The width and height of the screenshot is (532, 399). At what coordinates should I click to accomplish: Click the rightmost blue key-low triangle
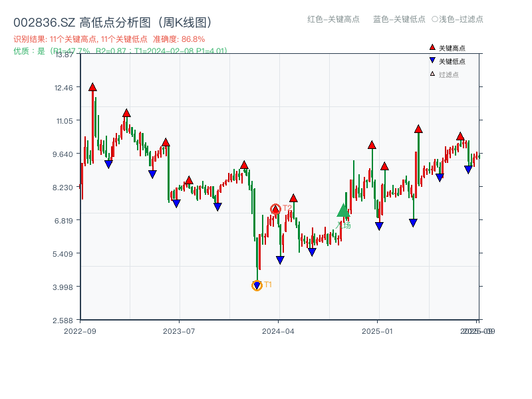point(468,170)
